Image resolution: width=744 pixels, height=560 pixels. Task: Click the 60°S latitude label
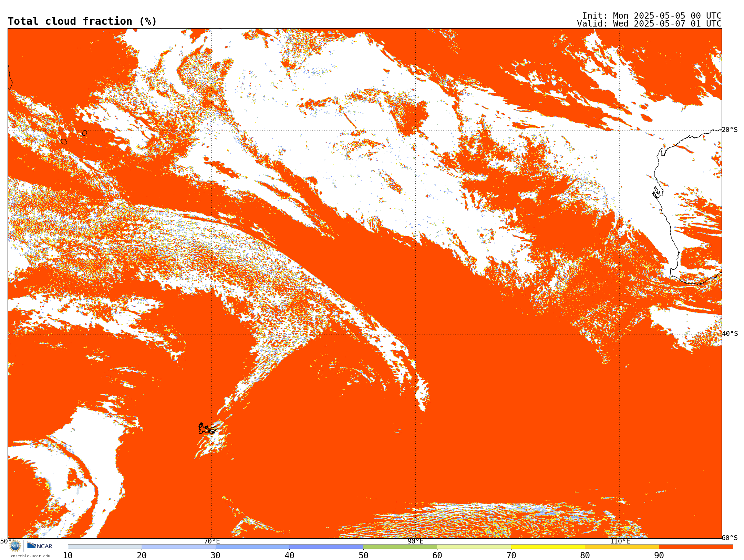click(730, 538)
